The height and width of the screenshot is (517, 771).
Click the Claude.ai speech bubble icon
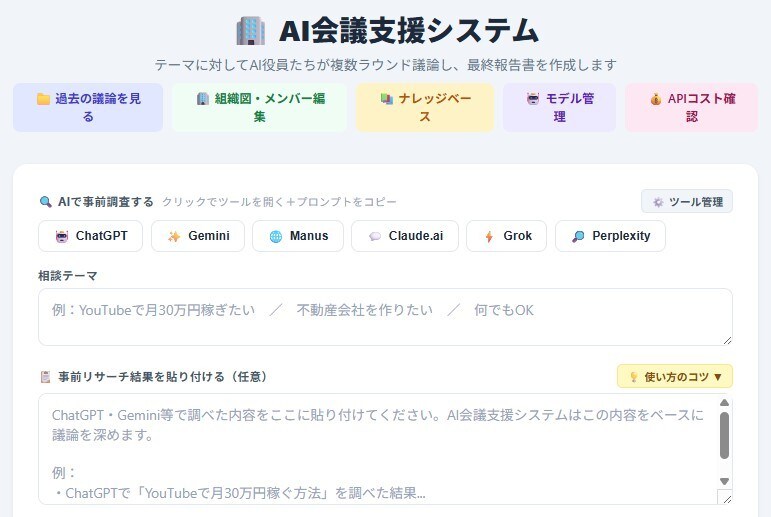(x=375, y=237)
